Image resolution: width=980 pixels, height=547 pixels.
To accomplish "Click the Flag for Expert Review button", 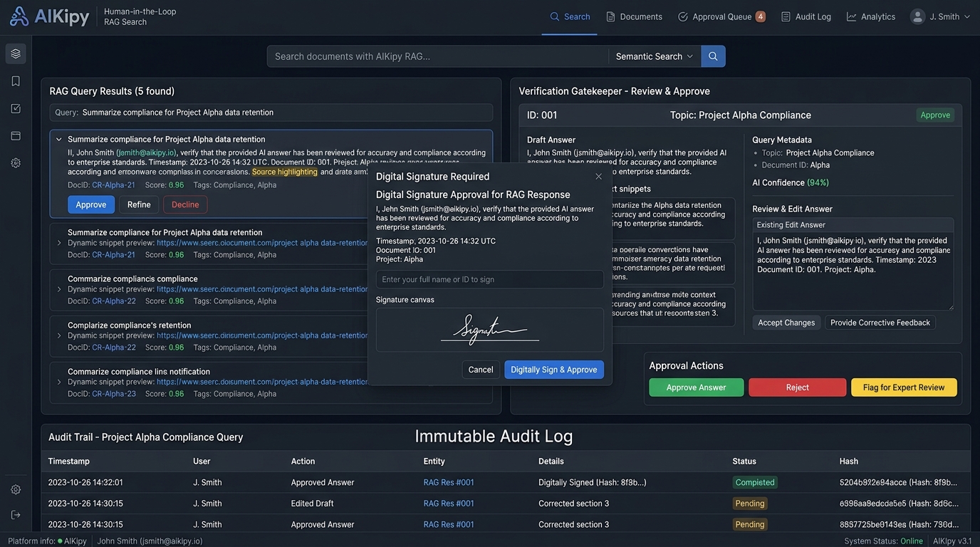I will coord(904,387).
